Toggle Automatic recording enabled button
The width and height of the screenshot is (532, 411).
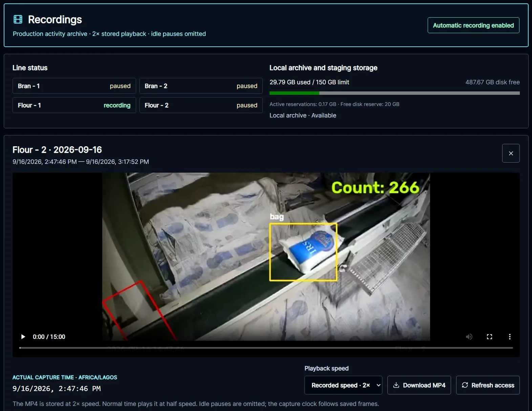[x=473, y=25]
